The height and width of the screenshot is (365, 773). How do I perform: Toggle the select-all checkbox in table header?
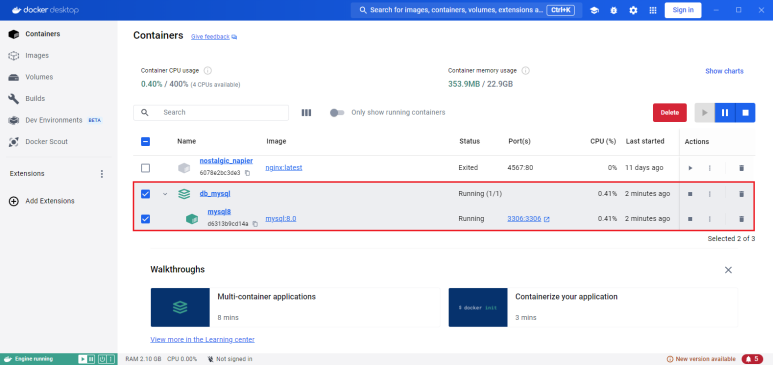pyautogui.click(x=145, y=142)
